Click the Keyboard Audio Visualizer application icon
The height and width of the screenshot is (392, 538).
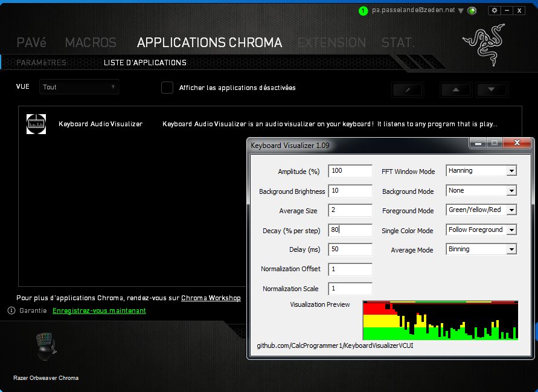[x=36, y=124]
